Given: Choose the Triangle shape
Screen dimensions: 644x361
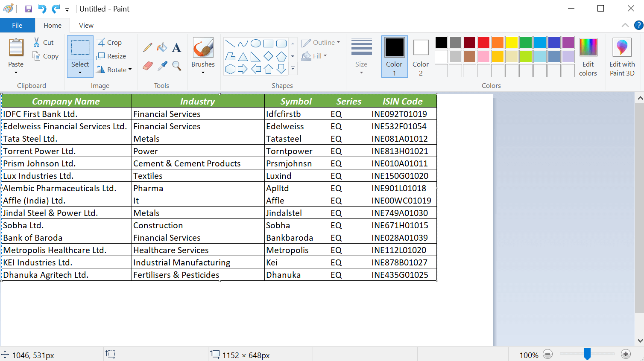Looking at the screenshot, I should (243, 56).
